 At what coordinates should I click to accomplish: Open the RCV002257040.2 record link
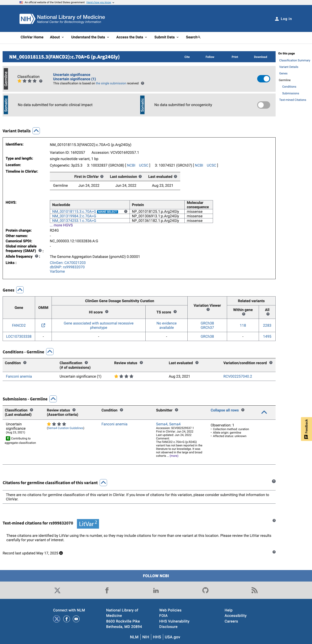coord(237,376)
